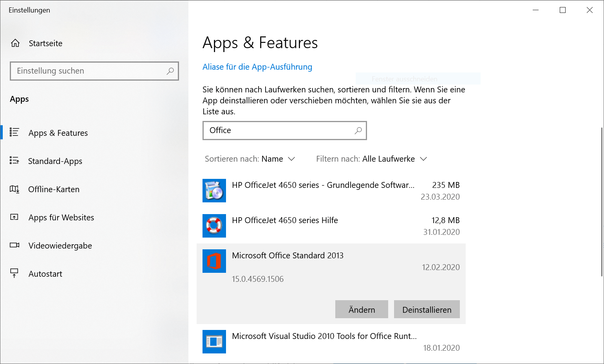The width and height of the screenshot is (604, 364).
Task: Click the search icon in the Office filter box
Action: coord(358,130)
